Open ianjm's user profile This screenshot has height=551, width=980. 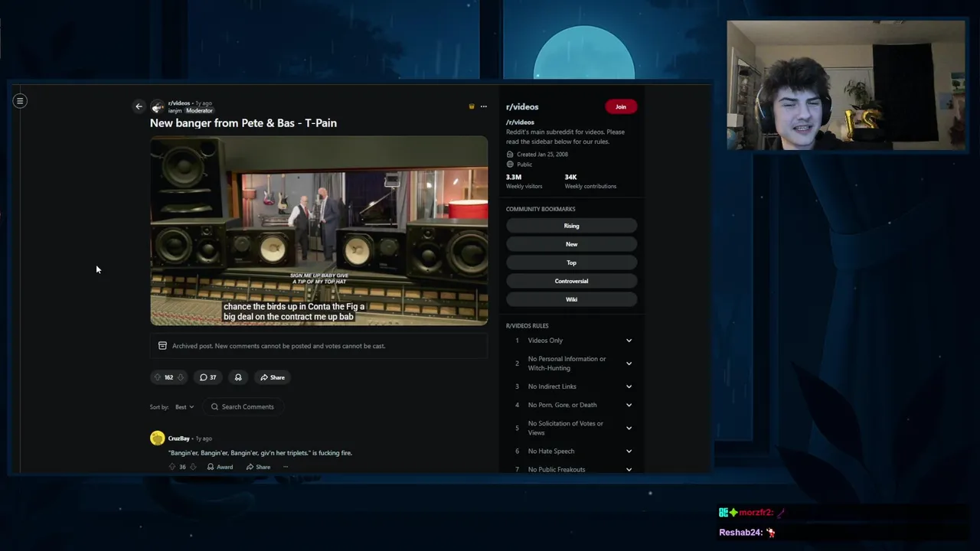click(x=175, y=111)
